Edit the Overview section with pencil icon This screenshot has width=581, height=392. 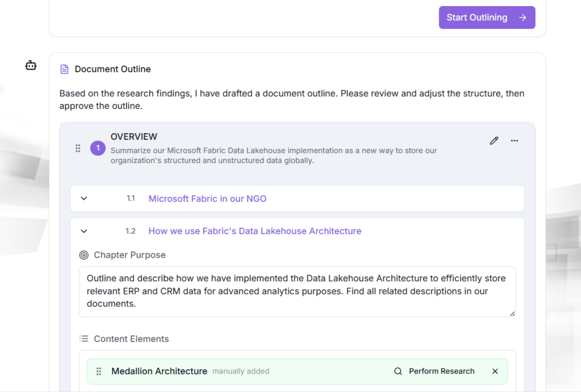click(493, 141)
